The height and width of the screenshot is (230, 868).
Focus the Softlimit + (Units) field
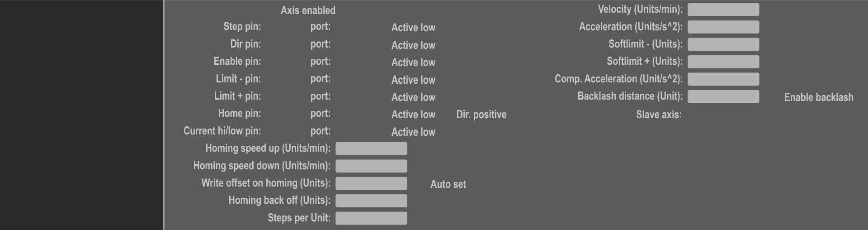coord(723,62)
